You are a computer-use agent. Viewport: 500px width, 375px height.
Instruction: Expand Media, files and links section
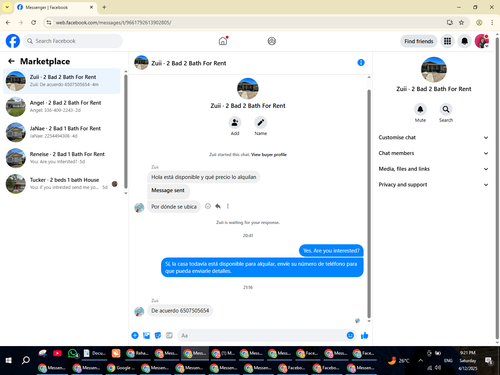(433, 169)
